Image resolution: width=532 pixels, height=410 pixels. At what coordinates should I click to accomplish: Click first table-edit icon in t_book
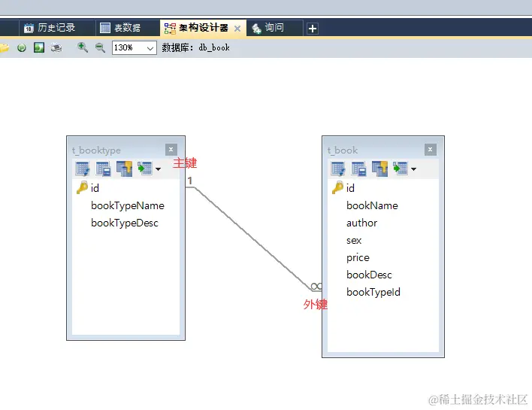338,169
